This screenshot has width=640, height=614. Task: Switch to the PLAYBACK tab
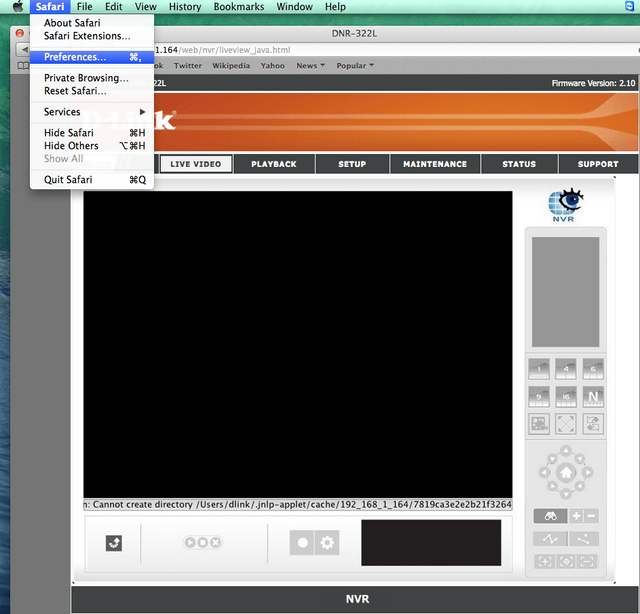(x=274, y=164)
